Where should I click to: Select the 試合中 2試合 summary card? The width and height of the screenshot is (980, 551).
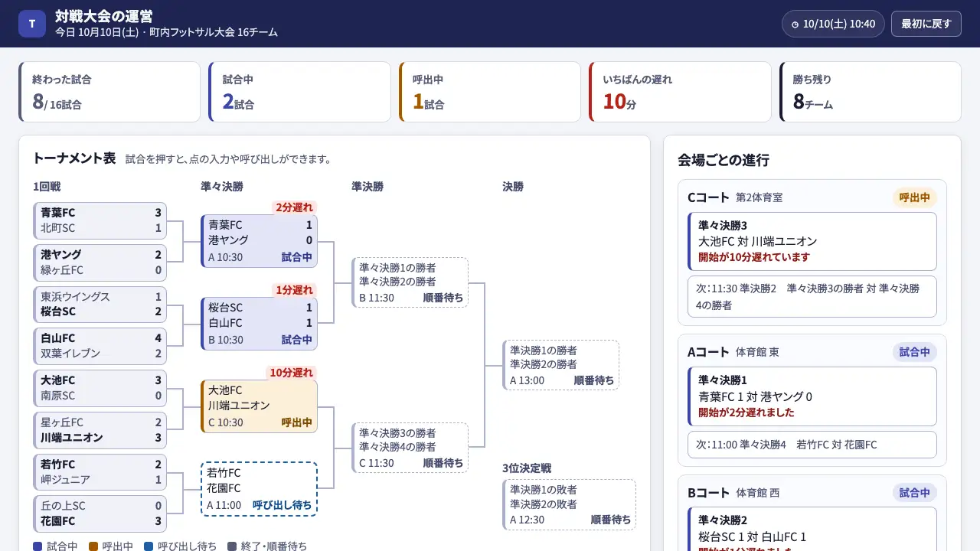tap(299, 92)
